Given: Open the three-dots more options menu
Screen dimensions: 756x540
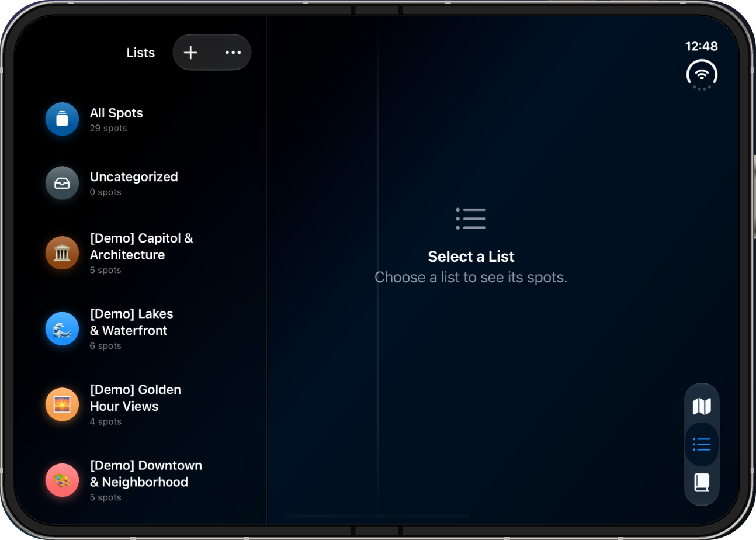Looking at the screenshot, I should (233, 53).
